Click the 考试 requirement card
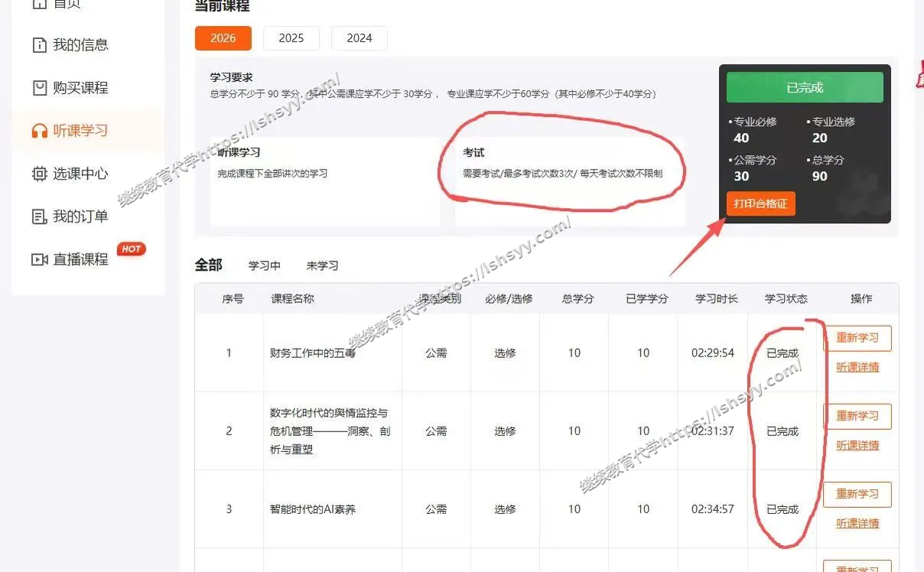 point(570,181)
